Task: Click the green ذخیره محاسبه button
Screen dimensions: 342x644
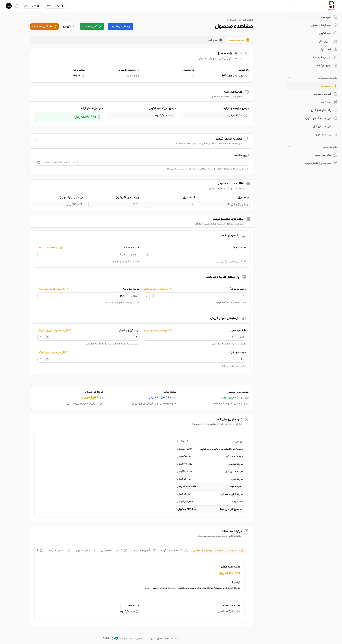Action: pyautogui.click(x=92, y=26)
